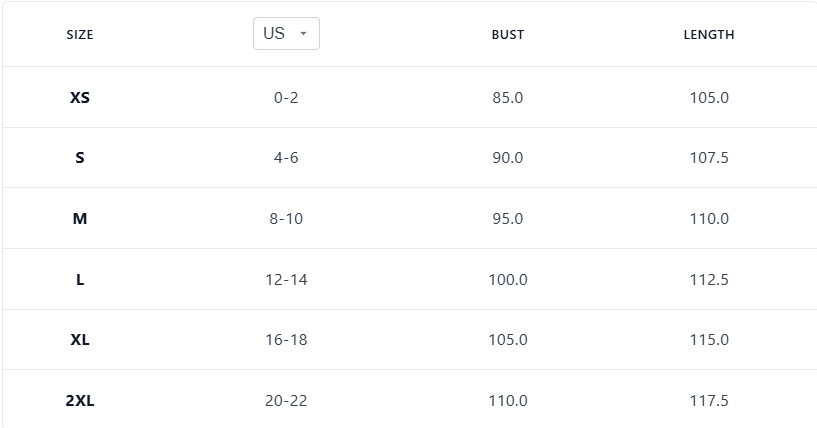Click the LENGTH column header

(x=708, y=34)
